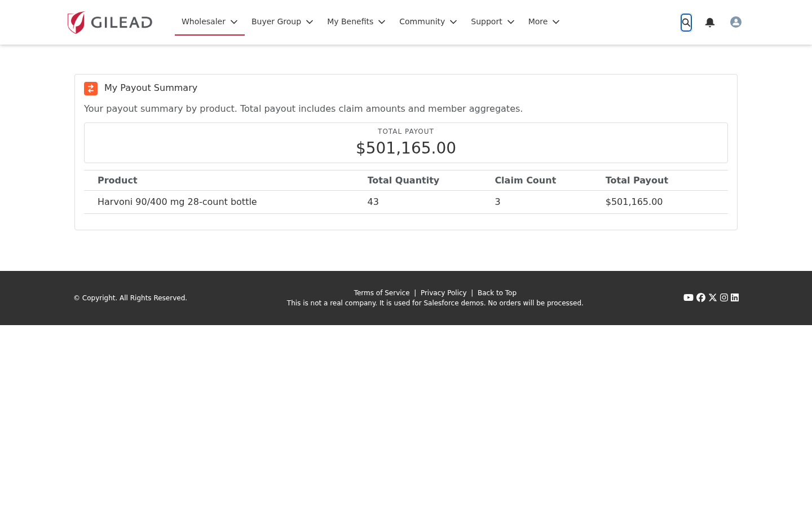Expand the My Benefits menu
Screen dimensions: 812x508
pyautogui.click(x=356, y=21)
